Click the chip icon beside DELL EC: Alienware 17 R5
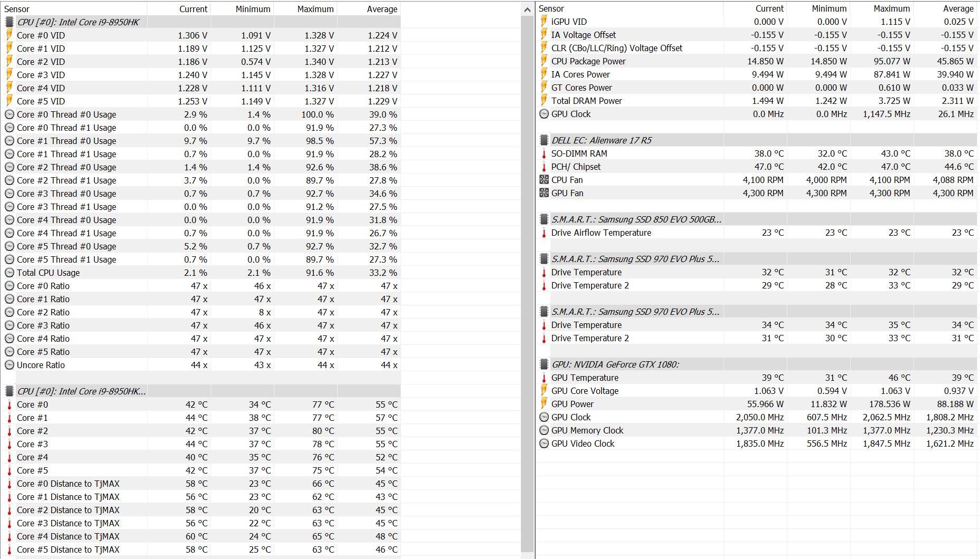This screenshot has height=559, width=980. point(544,140)
